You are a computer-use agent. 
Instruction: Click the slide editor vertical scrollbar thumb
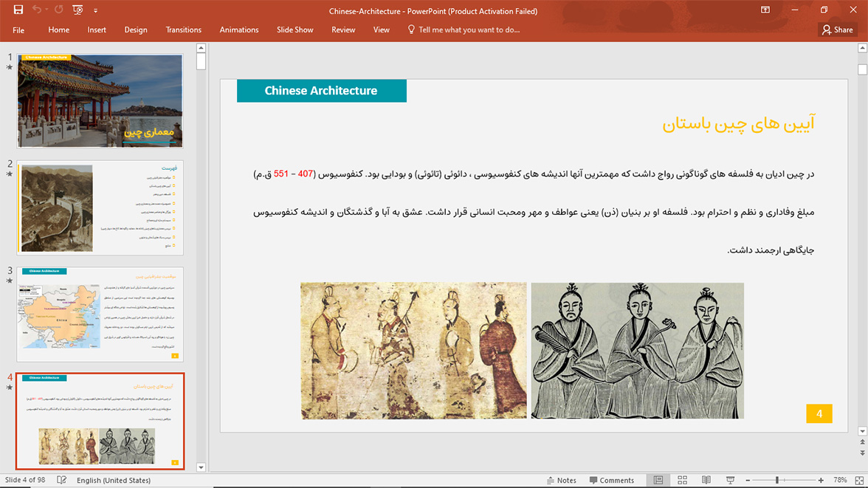tap(862, 69)
